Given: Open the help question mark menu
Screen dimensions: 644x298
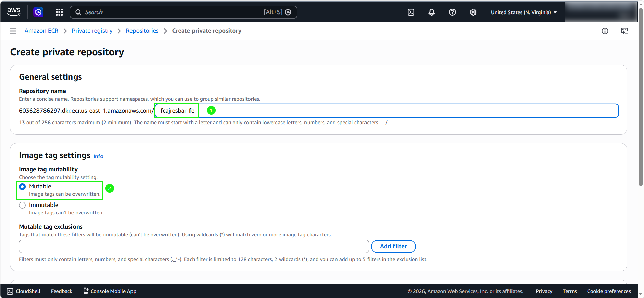Looking at the screenshot, I should click(x=452, y=12).
